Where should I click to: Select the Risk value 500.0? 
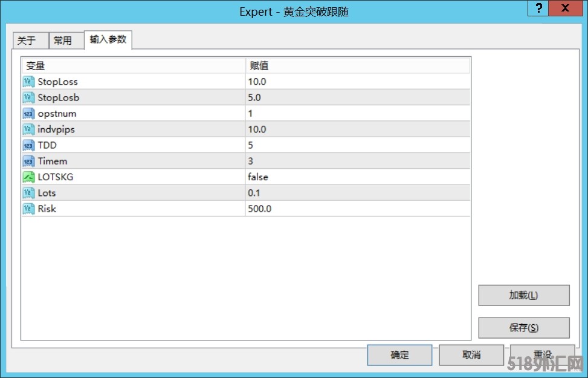[x=259, y=208]
